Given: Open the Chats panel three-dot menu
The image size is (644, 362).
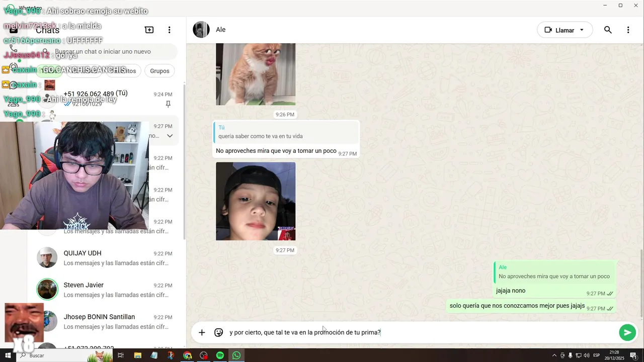Looking at the screenshot, I should click(x=170, y=30).
